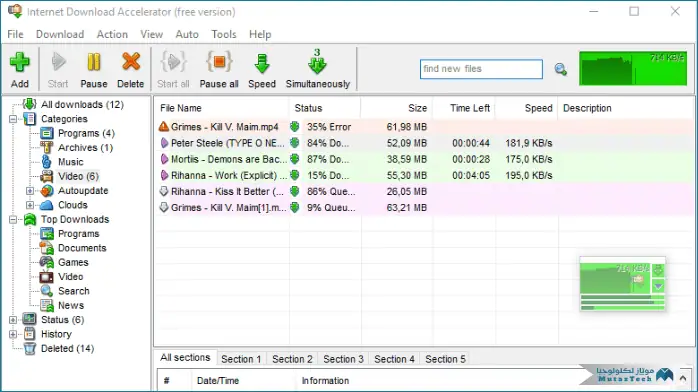This screenshot has width=698, height=392.
Task: Click the Simultaneously downloads icon
Action: (x=317, y=62)
